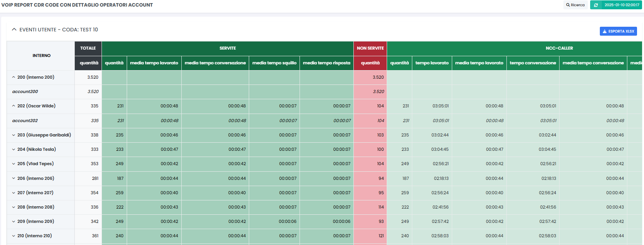The height and width of the screenshot is (245, 644).
Task: Expand the 209 (Interno 209) row
Action: (x=14, y=221)
